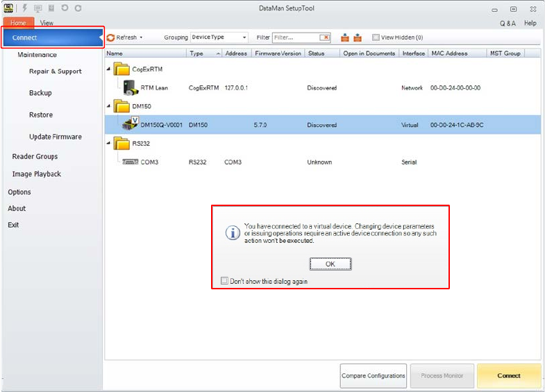545x392 pixels.
Task: Click OK in the virtual device dialog
Action: 330,264
